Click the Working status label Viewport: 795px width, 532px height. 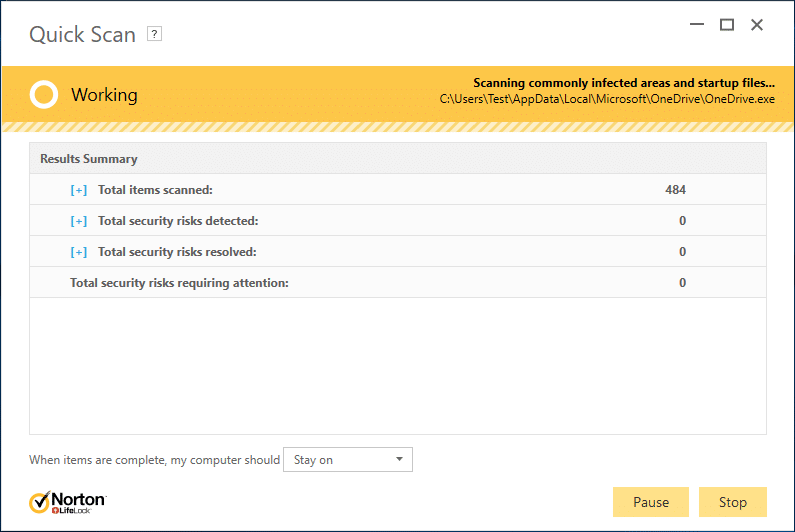pyautogui.click(x=104, y=96)
